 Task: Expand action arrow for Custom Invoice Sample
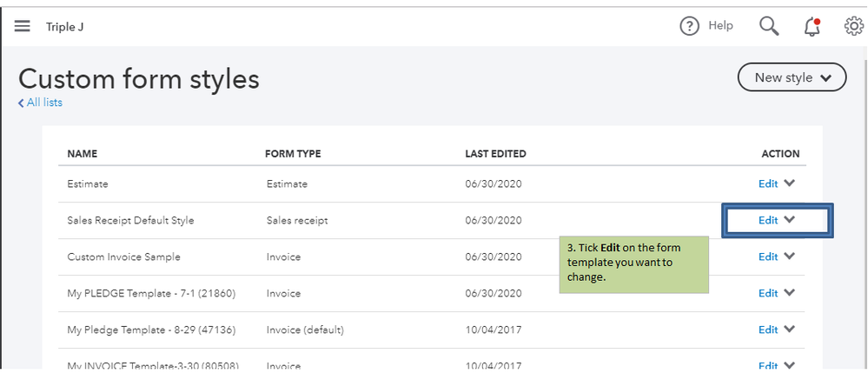coord(790,256)
